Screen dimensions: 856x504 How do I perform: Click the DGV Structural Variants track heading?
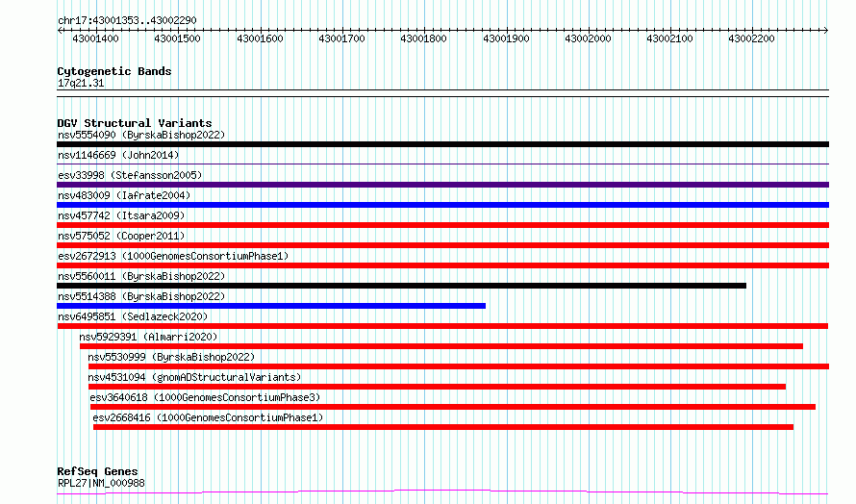[x=135, y=123]
